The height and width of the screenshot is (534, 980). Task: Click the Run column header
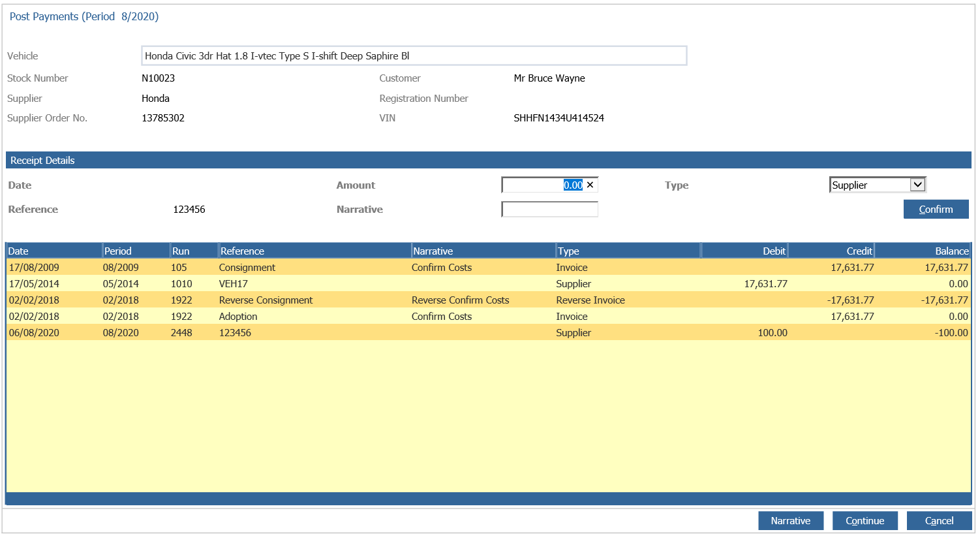pyautogui.click(x=194, y=251)
